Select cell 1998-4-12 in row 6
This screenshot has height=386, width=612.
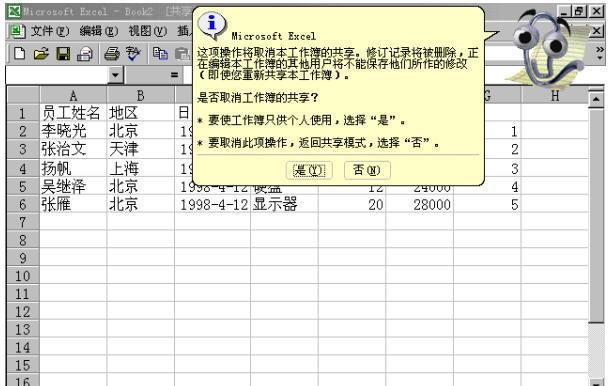[213, 204]
